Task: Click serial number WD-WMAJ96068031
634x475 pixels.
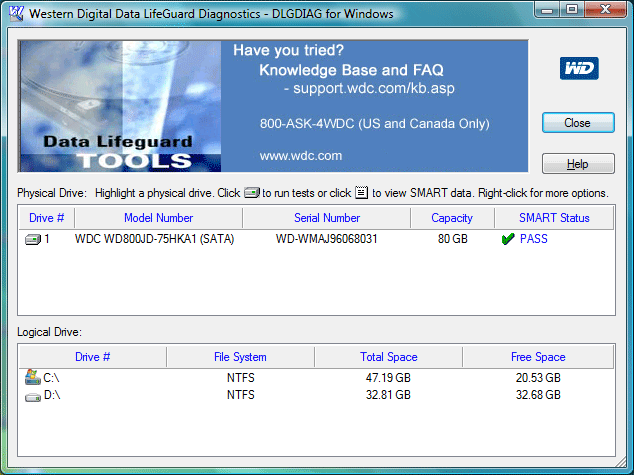Action: (327, 239)
